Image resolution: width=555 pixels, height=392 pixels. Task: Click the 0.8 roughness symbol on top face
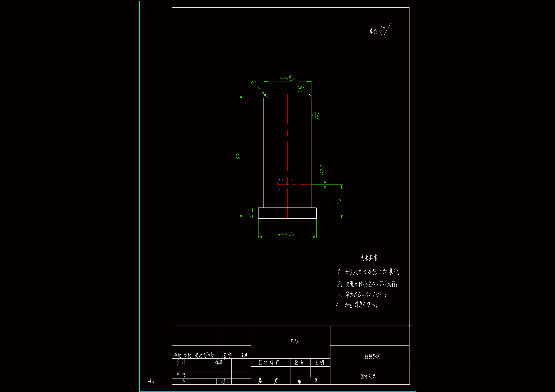300,90
